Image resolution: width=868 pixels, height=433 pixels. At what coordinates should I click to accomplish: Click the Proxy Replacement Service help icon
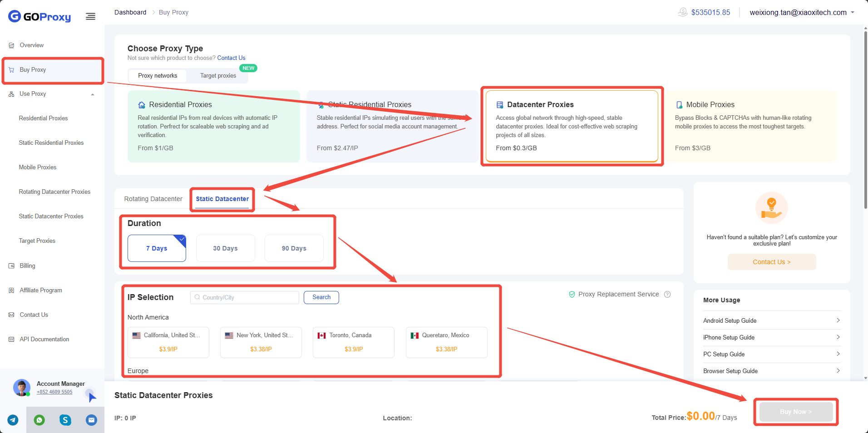[667, 294]
